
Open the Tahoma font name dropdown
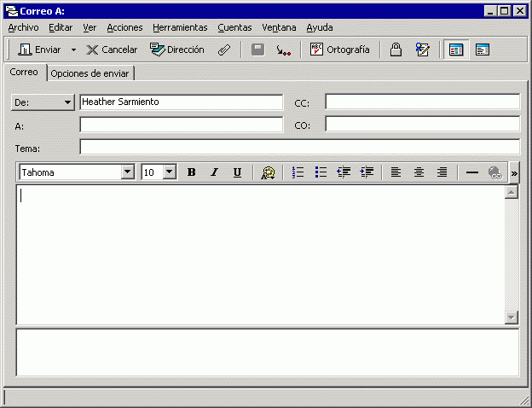click(128, 172)
